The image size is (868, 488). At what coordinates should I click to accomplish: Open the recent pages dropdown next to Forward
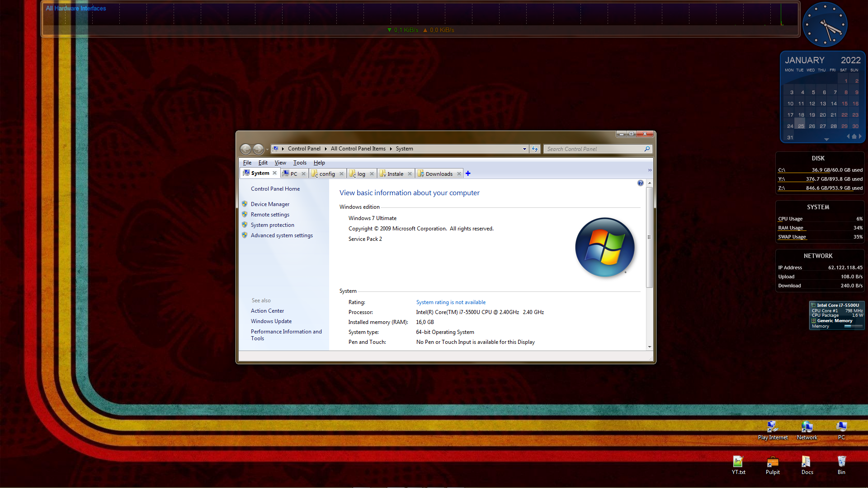point(267,149)
